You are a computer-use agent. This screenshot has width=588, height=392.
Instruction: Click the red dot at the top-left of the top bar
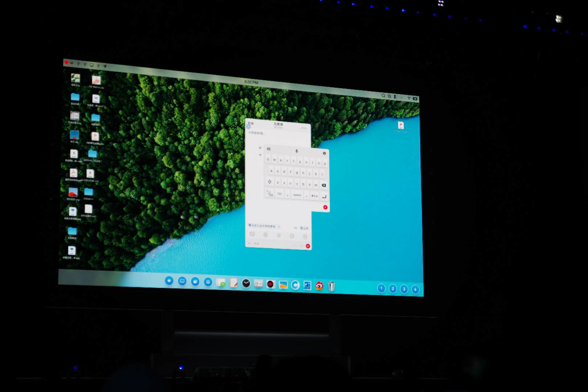click(66, 62)
